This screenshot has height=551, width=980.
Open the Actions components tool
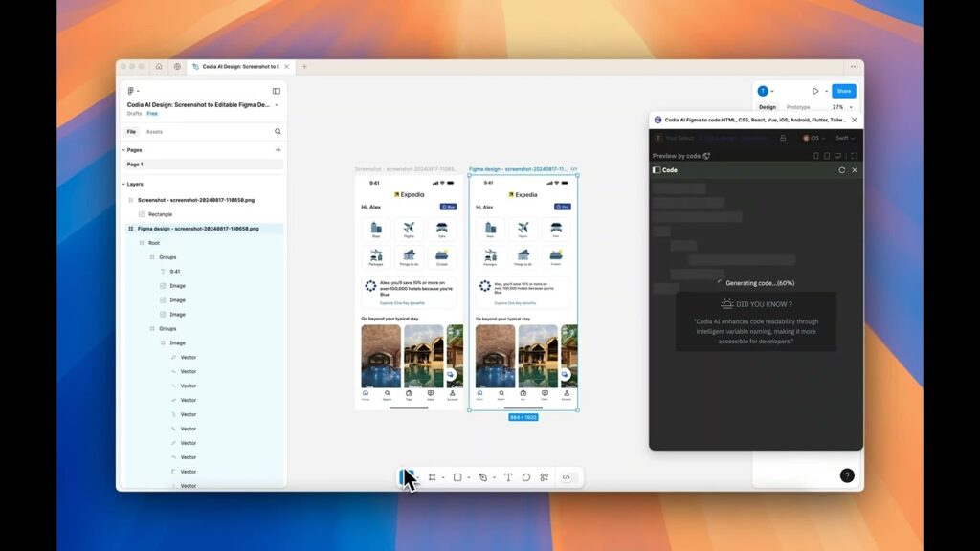[x=545, y=477]
